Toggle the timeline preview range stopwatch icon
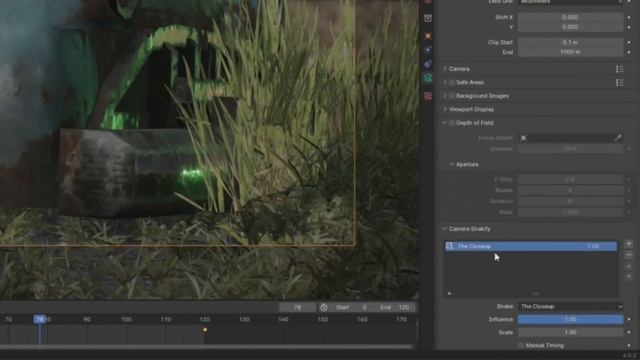 point(324,307)
